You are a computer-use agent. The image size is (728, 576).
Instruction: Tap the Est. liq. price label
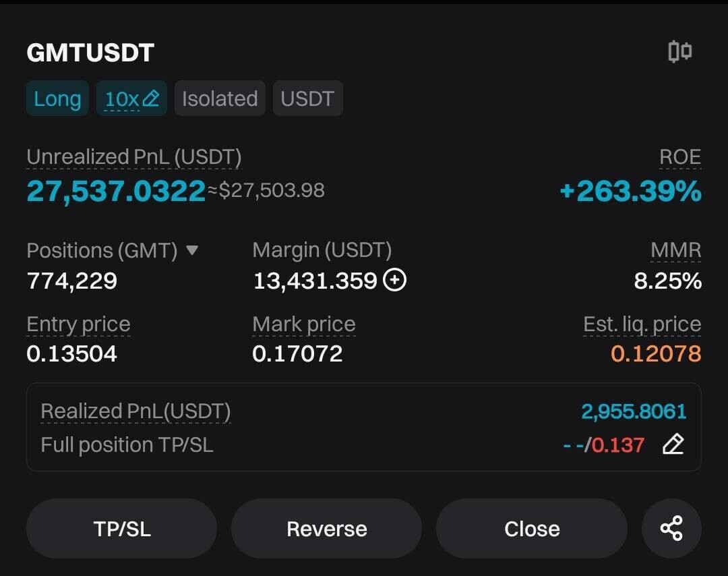tap(642, 324)
